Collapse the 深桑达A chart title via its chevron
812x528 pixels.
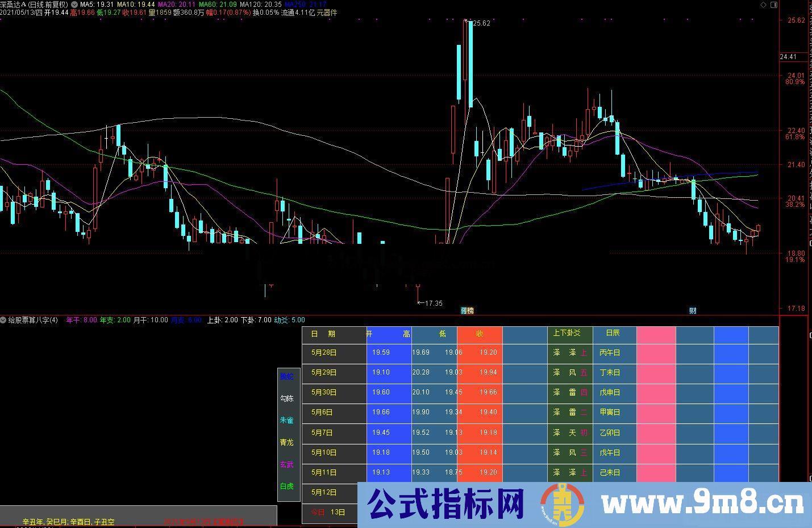point(74,4)
